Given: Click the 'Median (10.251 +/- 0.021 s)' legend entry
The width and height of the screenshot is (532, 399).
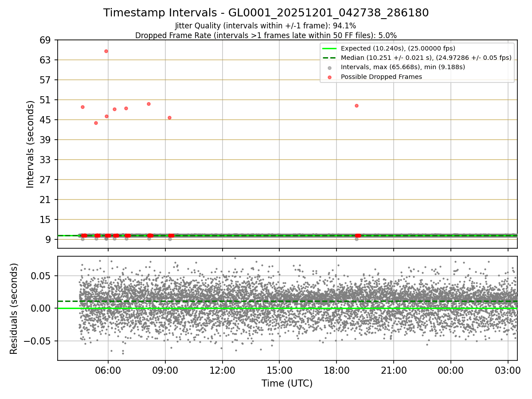Looking at the screenshot, I should (426, 58).
